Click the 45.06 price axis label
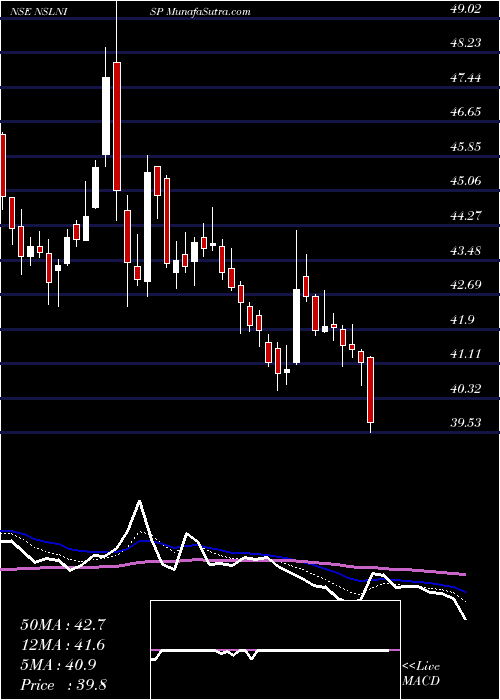 (x=466, y=181)
